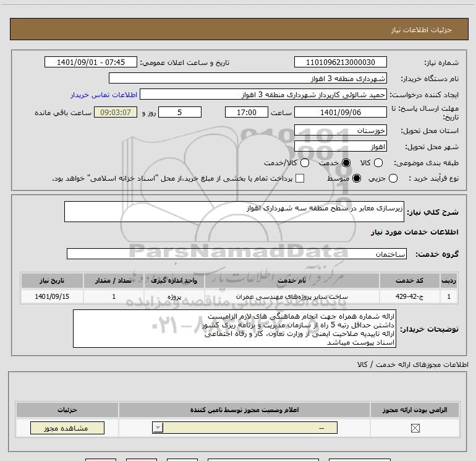Screen dimensions: 476x461
Task: Click the واحد اندازه گیری column header
Action: click(174, 280)
